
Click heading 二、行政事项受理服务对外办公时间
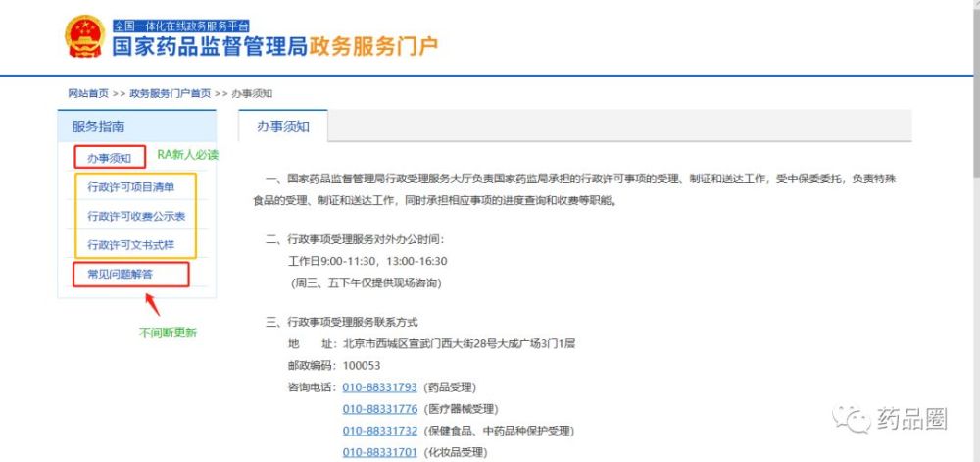click(355, 239)
